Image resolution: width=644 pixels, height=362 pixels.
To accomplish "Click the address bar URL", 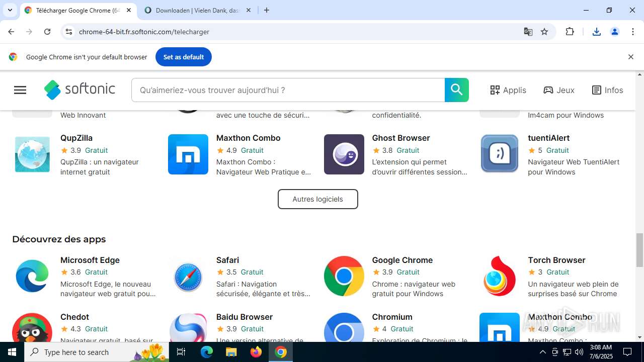I will click(144, 32).
